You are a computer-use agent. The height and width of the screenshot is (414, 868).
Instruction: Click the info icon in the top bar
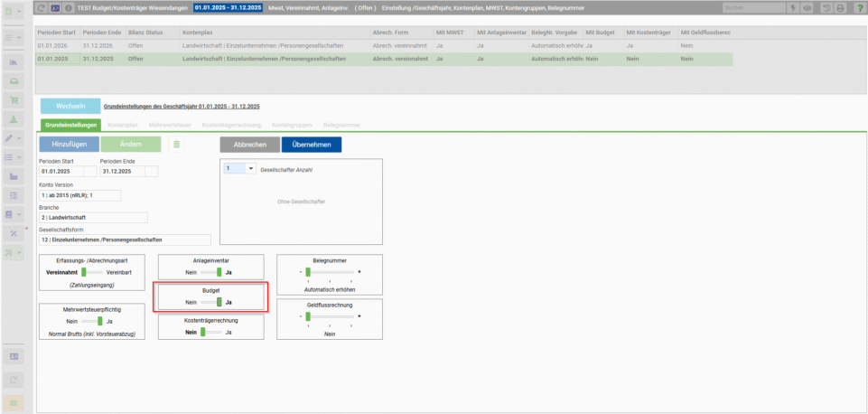[x=68, y=8]
